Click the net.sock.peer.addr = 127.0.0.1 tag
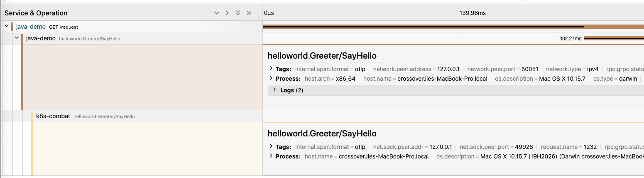The width and height of the screenshot is (644, 178). coord(412,146)
